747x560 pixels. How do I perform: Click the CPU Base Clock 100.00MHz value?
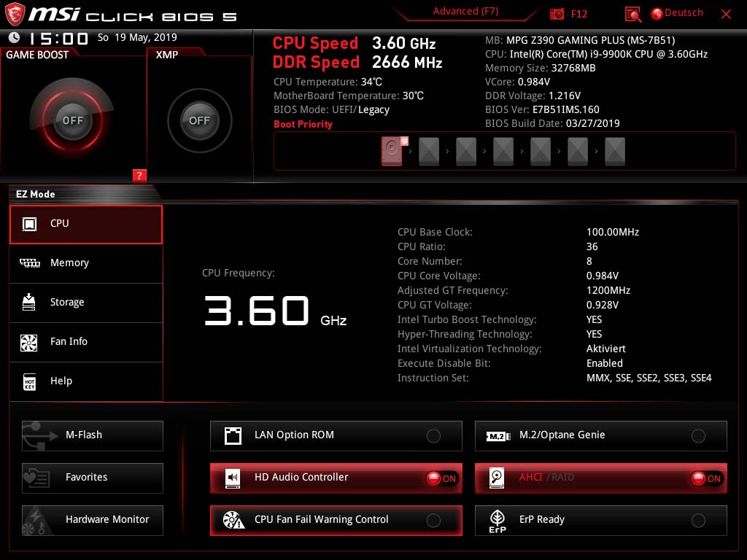point(613,232)
